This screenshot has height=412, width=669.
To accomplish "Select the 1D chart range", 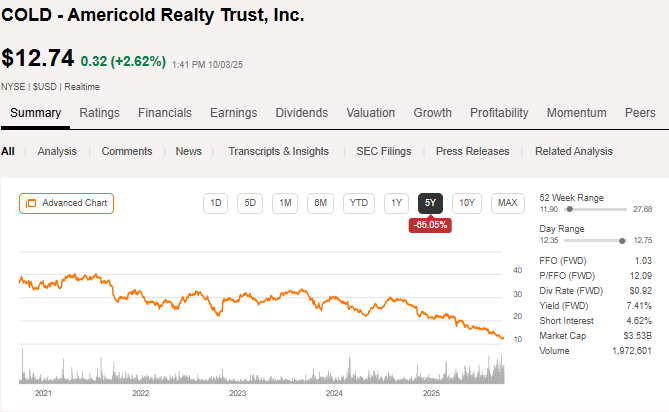I will coord(215,204).
